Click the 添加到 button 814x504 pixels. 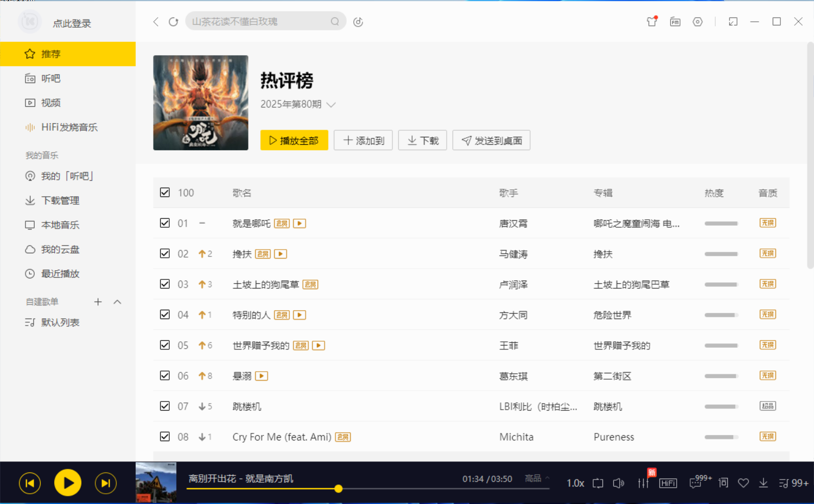tap(363, 141)
